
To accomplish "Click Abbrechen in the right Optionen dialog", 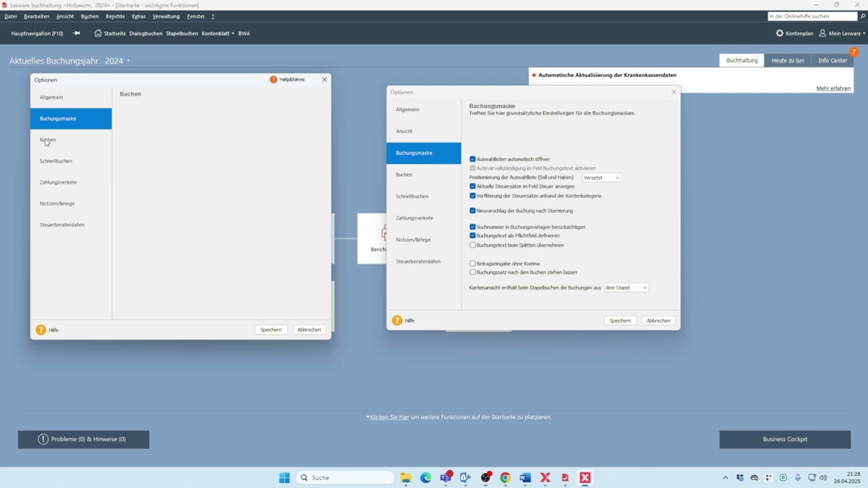I will pyautogui.click(x=658, y=321).
